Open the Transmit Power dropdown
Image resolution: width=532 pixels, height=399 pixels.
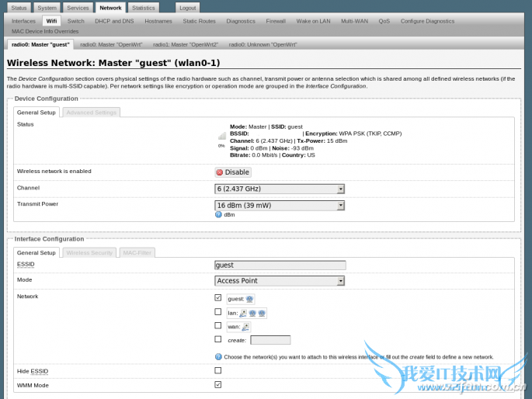coord(280,206)
